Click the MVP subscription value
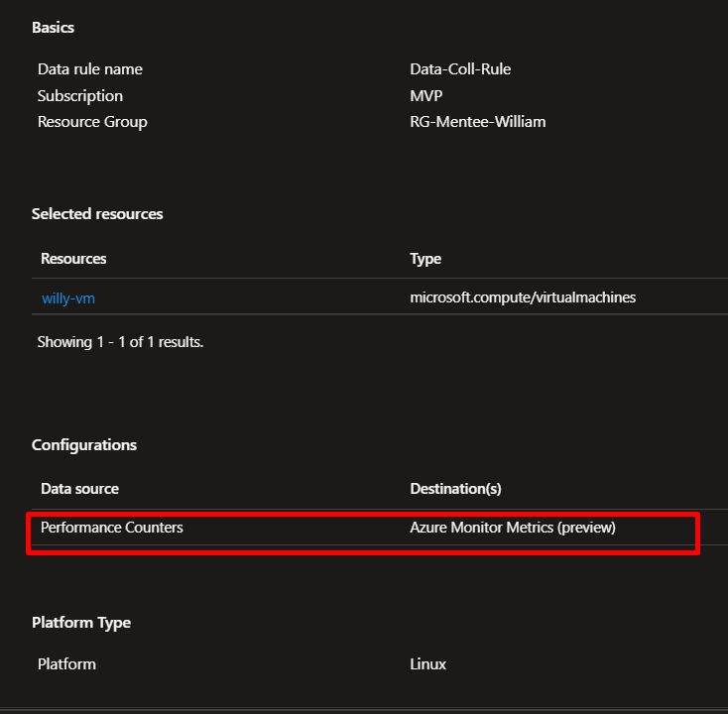The width and height of the screenshot is (728, 714). pos(426,96)
